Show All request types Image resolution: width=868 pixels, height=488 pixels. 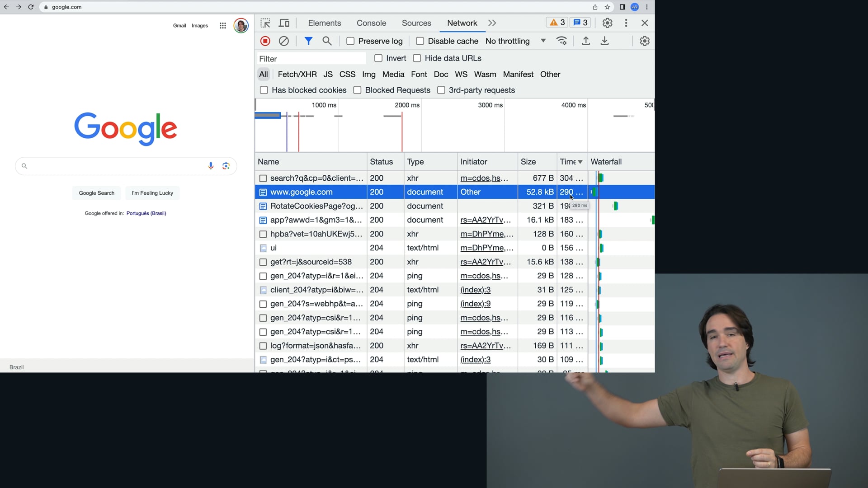point(264,75)
